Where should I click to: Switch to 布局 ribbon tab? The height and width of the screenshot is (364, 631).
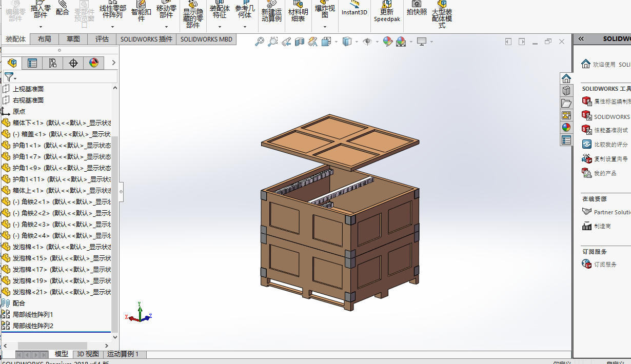(45, 39)
